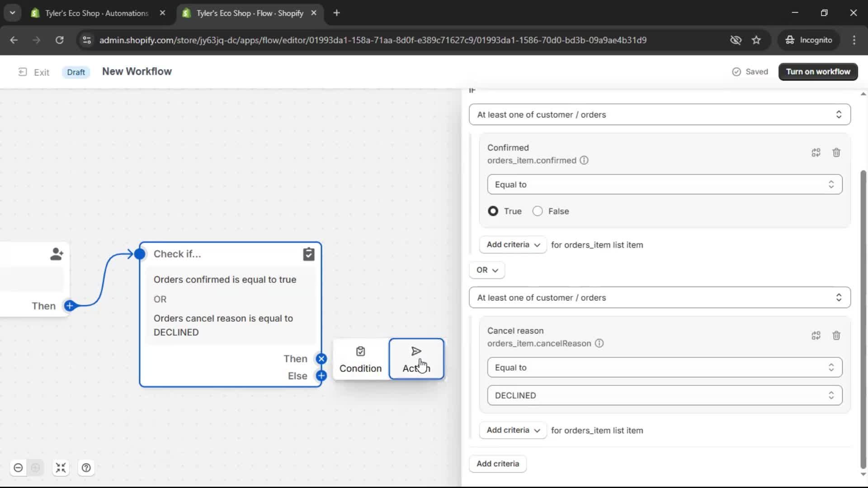The width and height of the screenshot is (868, 488).
Task: Select the Action block in the picker
Action: click(x=415, y=359)
